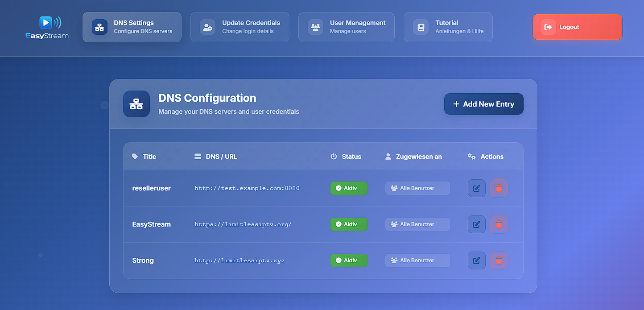Open the Tutorial tab

coord(448,27)
